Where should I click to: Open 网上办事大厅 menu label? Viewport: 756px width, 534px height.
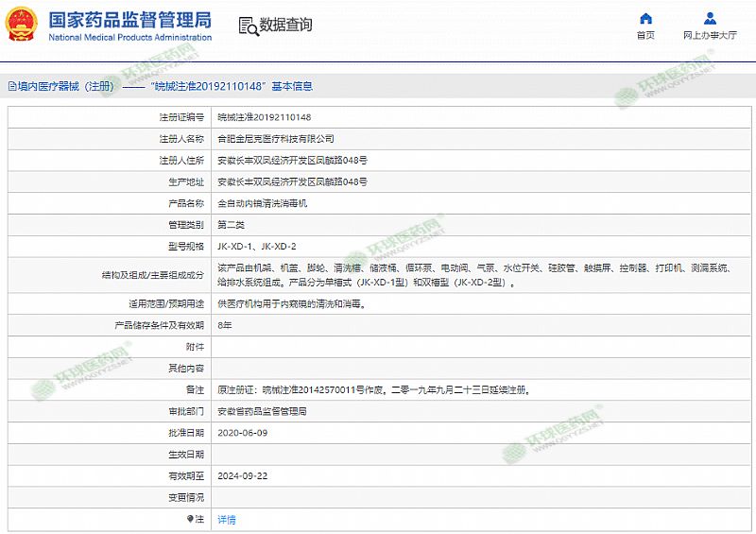pyautogui.click(x=710, y=36)
